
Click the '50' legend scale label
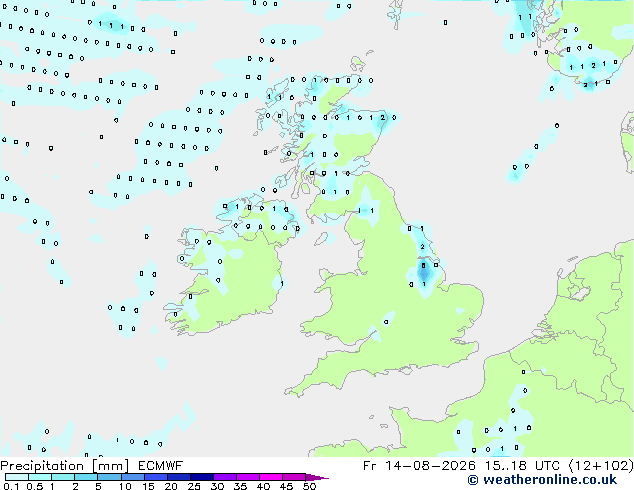click(x=309, y=486)
